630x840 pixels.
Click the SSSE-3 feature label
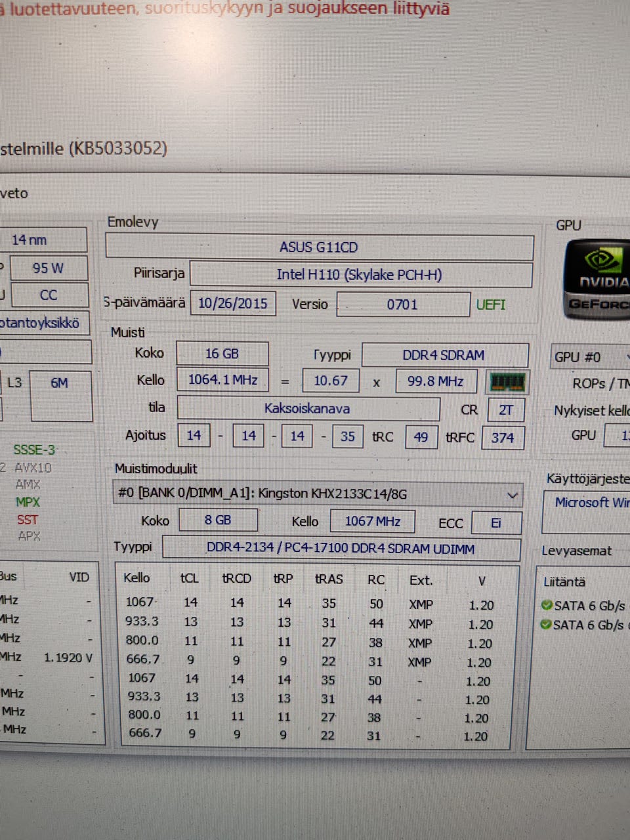coord(34,450)
